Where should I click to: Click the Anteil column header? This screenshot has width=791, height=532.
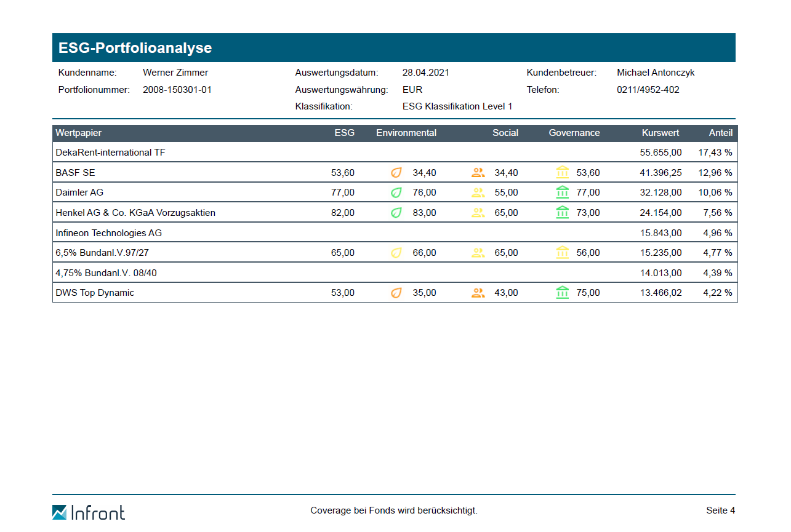point(720,133)
